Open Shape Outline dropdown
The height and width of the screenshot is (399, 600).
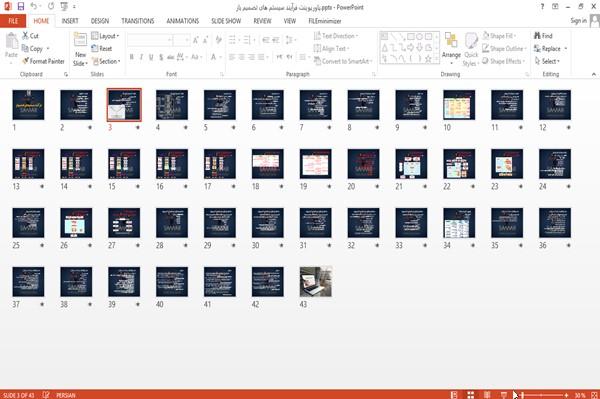pyautogui.click(x=504, y=49)
